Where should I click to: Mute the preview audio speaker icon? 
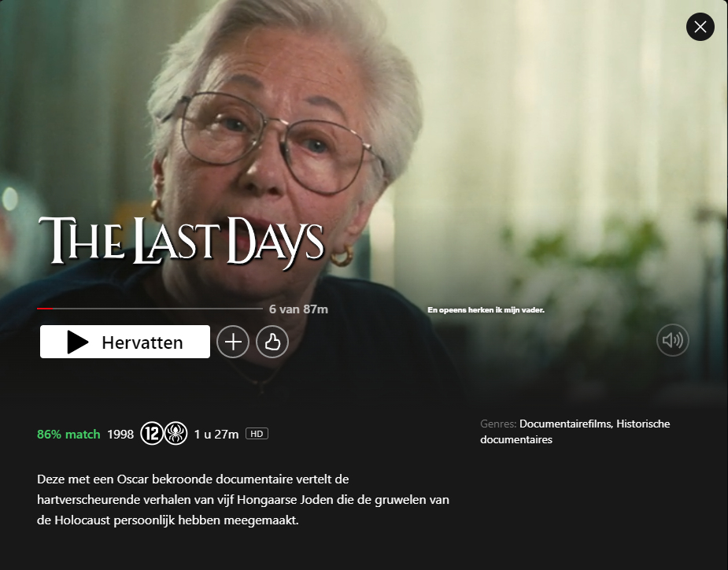pos(673,340)
